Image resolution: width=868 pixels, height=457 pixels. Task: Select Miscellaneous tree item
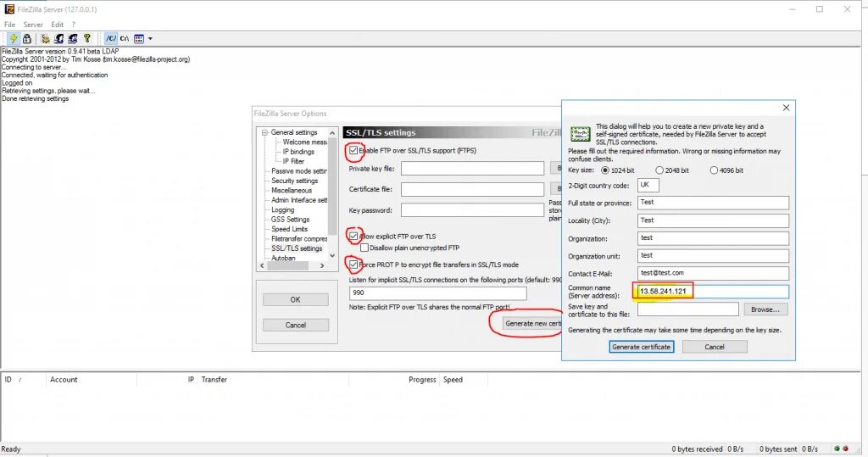(292, 190)
